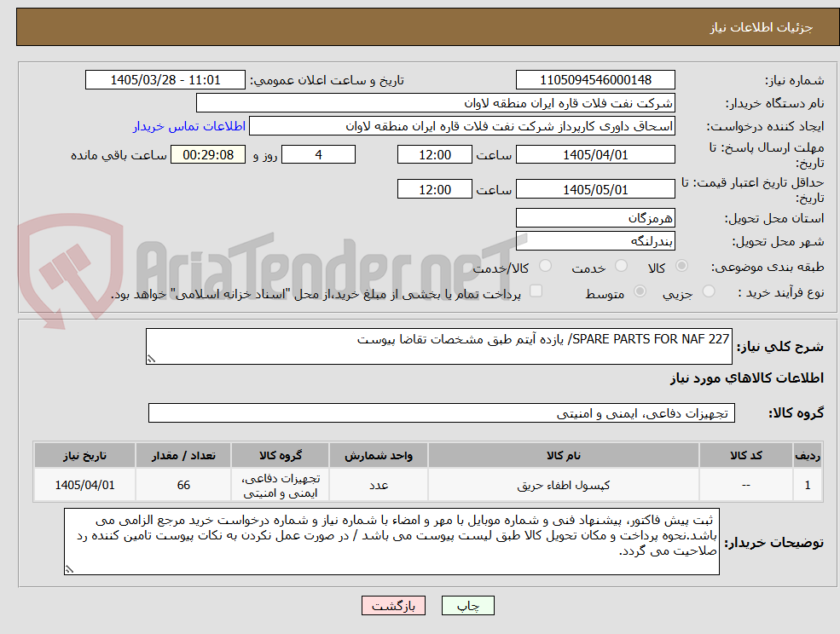The height and width of the screenshot is (634, 840).
Task: Click the response deadline time 12:00 field
Action: tap(434, 155)
